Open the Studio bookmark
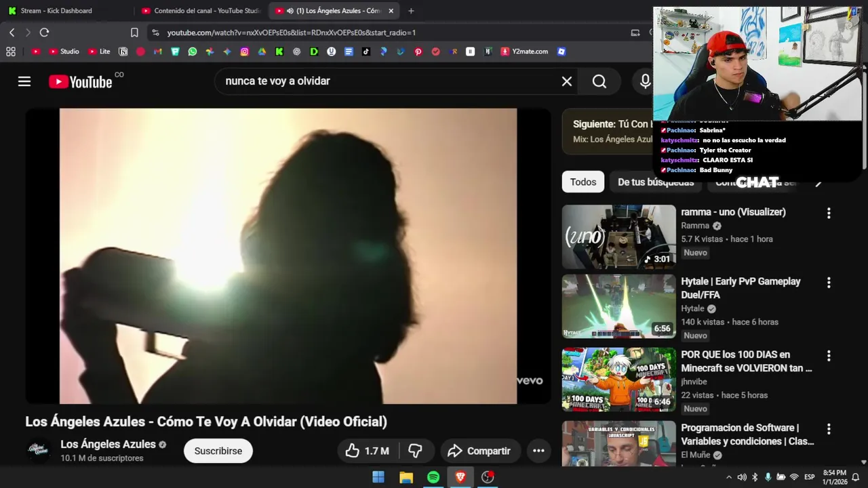868x488 pixels. pyautogui.click(x=64, y=52)
